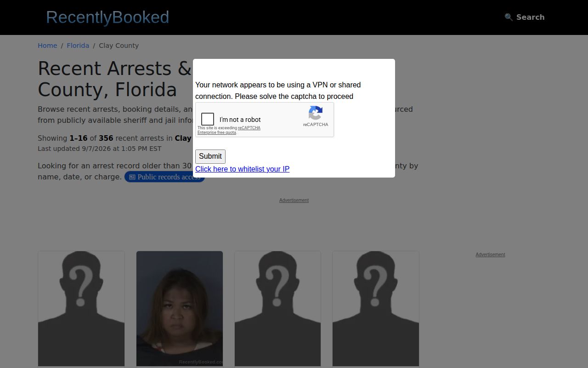Viewport: 588px width, 368px height.
Task: Click the 356 recent arrests count
Action: (x=106, y=138)
